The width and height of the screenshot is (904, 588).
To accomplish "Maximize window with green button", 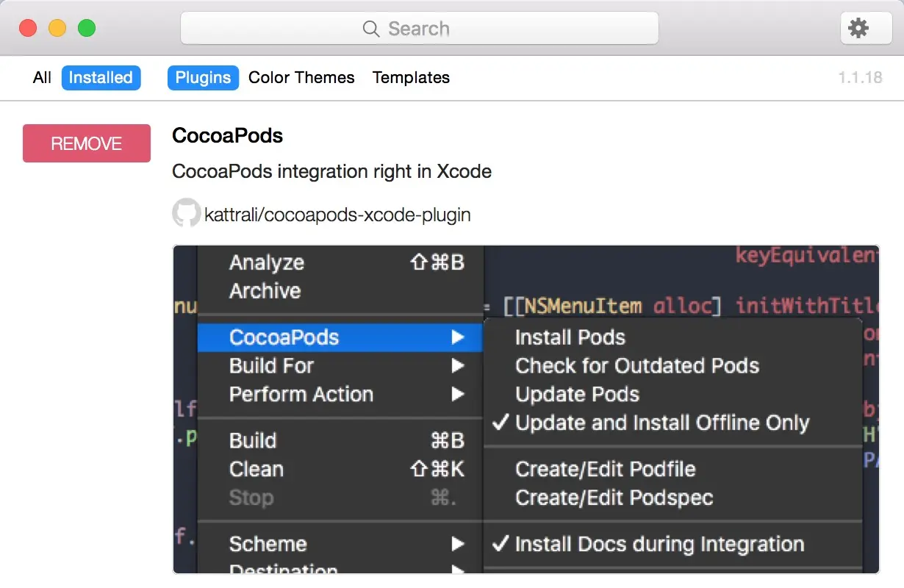I will pos(87,29).
